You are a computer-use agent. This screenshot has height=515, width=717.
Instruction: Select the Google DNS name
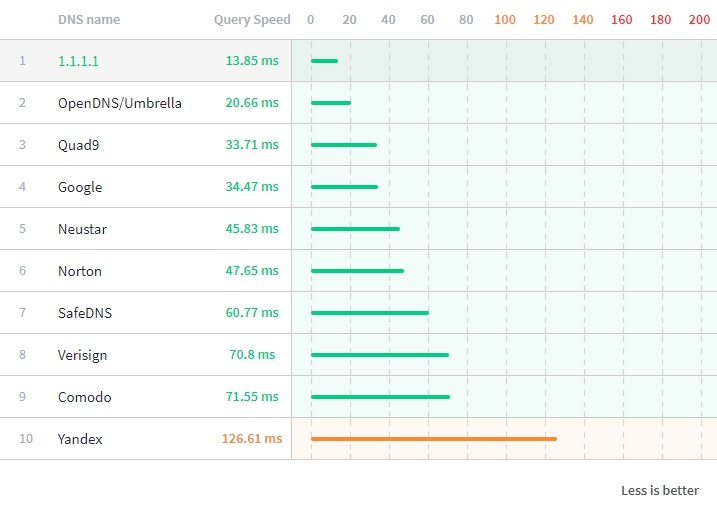[x=80, y=187]
